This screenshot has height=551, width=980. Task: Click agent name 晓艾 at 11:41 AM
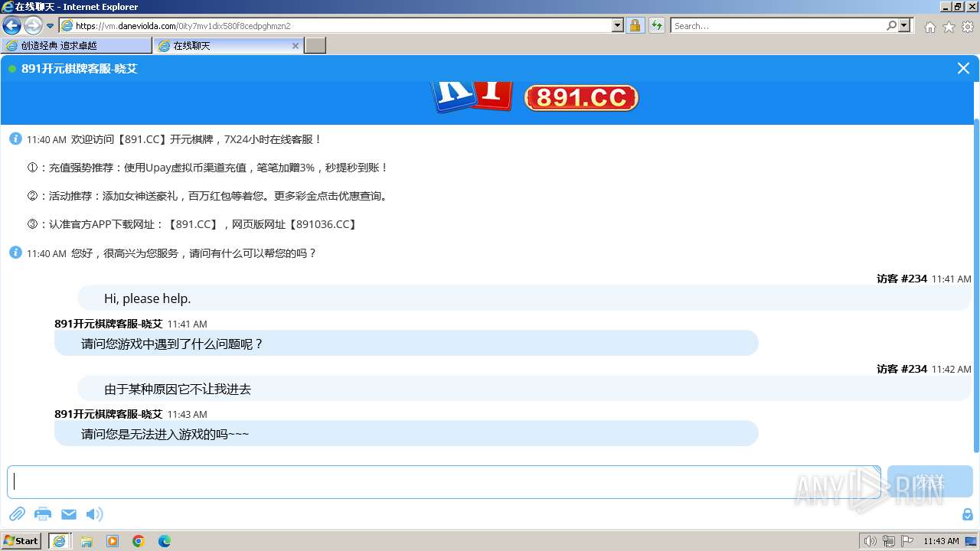(108, 324)
